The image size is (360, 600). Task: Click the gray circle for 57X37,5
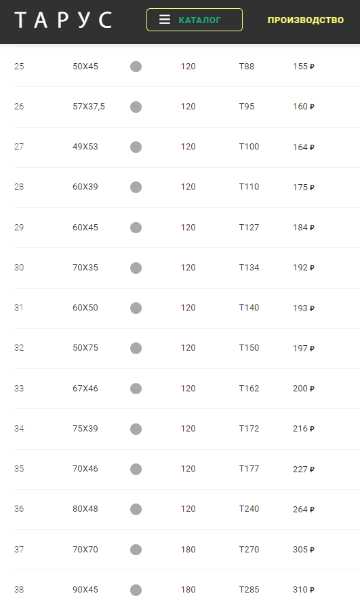click(136, 107)
